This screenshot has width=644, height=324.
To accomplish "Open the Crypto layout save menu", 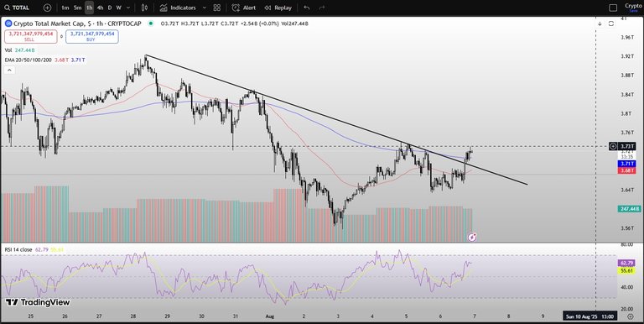I will click(634, 8).
